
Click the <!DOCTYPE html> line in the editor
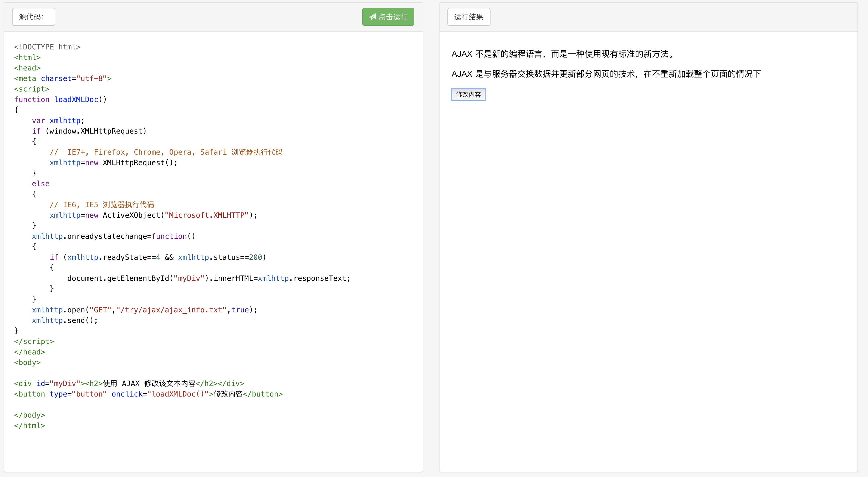(x=47, y=47)
